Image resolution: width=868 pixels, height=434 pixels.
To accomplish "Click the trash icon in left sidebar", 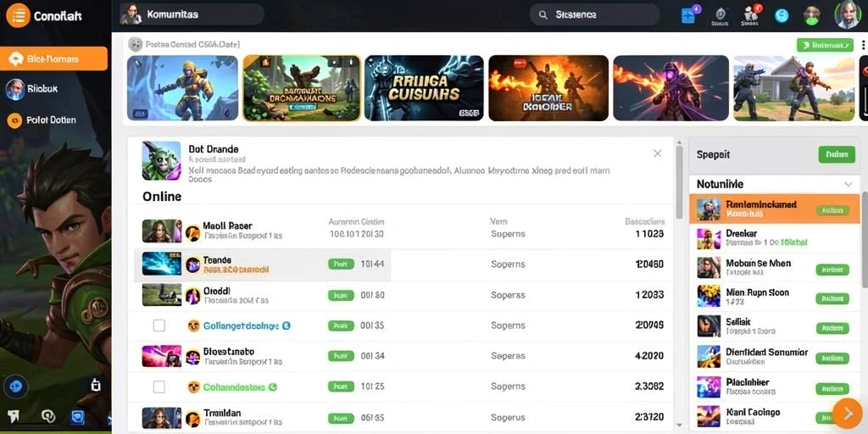I will [95, 385].
